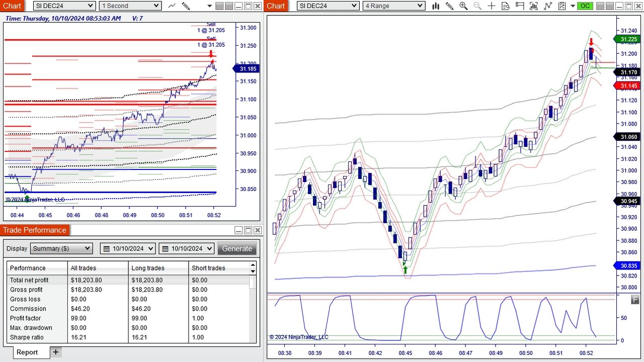Open the indicators icon
This screenshot has width=644, height=362.
pyautogui.click(x=534, y=6)
